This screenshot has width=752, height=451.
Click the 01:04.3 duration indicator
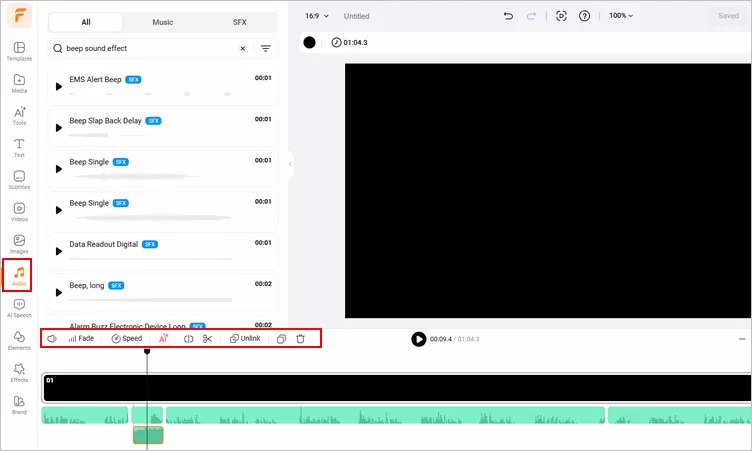tap(350, 42)
